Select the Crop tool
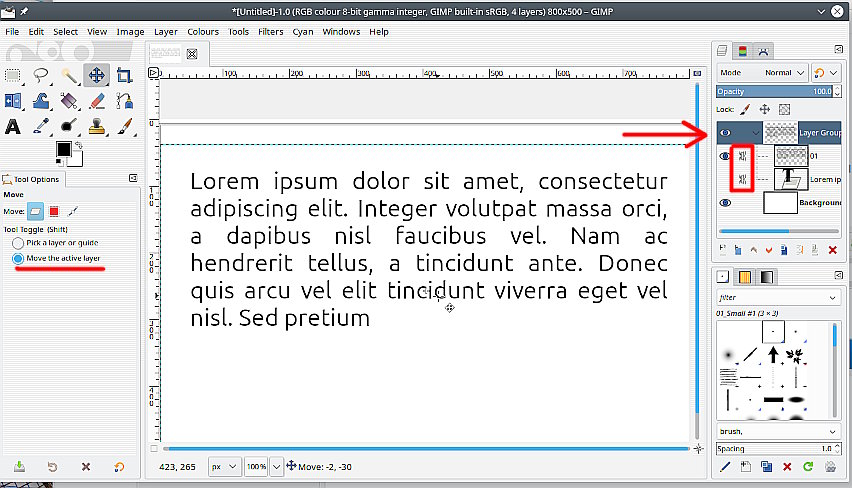 pyautogui.click(x=124, y=76)
